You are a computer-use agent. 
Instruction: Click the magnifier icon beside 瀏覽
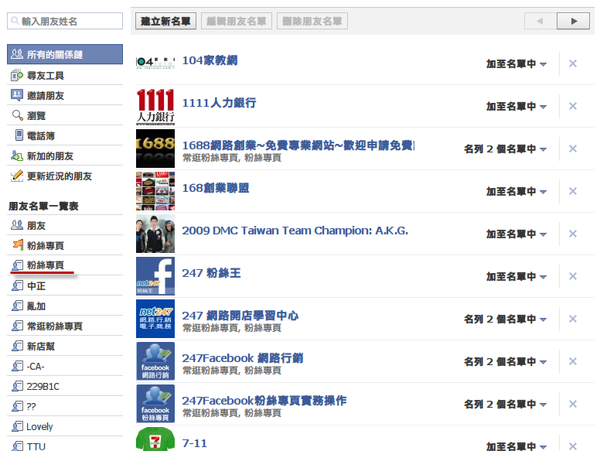tap(17, 115)
